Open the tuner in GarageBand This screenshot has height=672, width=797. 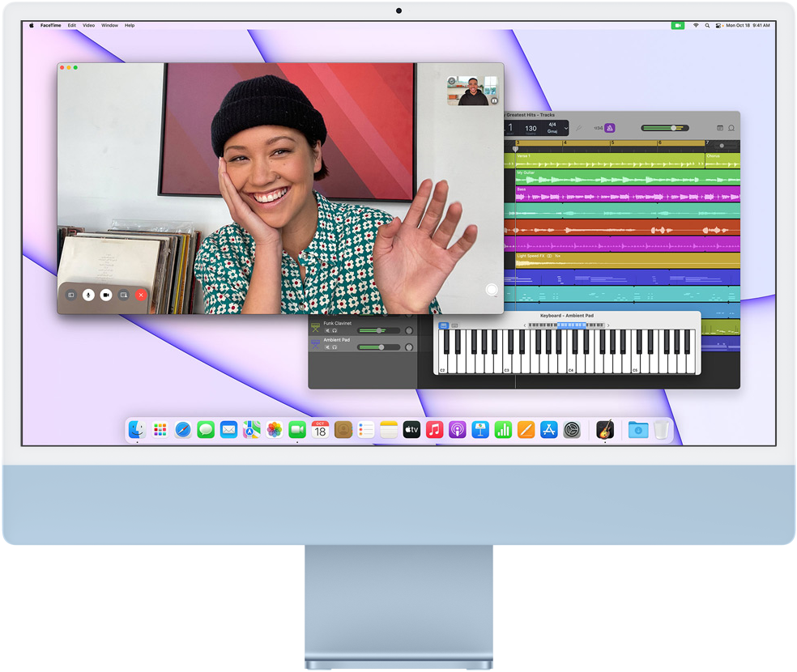point(578,128)
